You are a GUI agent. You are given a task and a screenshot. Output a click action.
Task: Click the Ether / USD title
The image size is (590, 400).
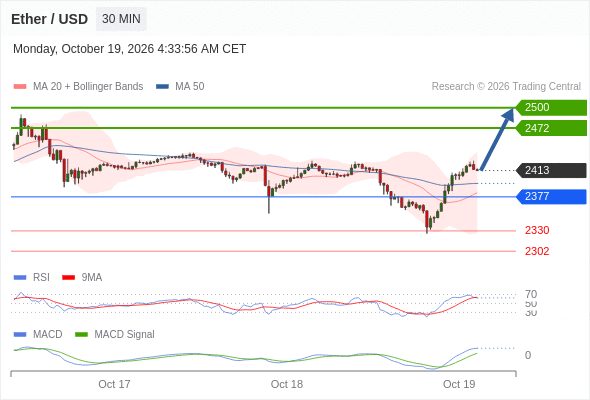point(49,19)
